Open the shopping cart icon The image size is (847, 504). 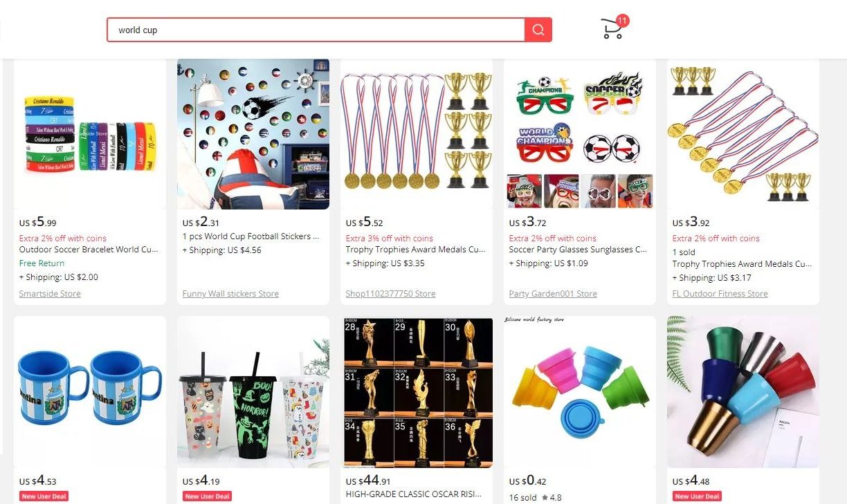[612, 30]
